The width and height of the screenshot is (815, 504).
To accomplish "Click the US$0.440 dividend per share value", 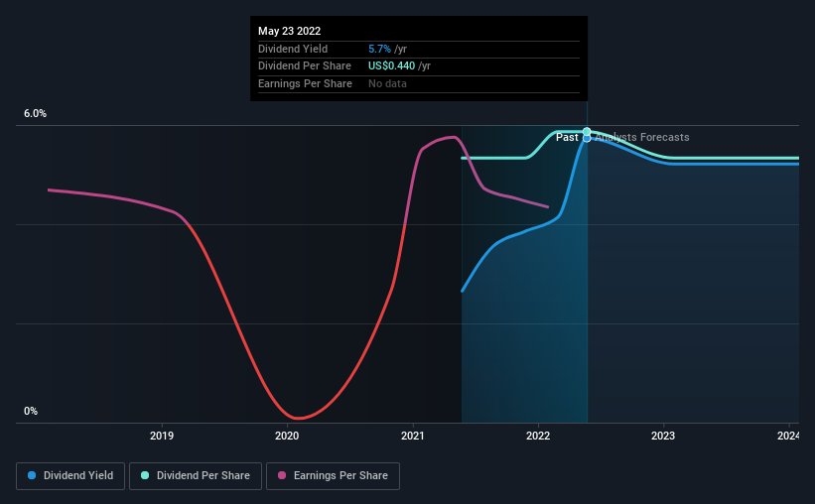I will [391, 66].
